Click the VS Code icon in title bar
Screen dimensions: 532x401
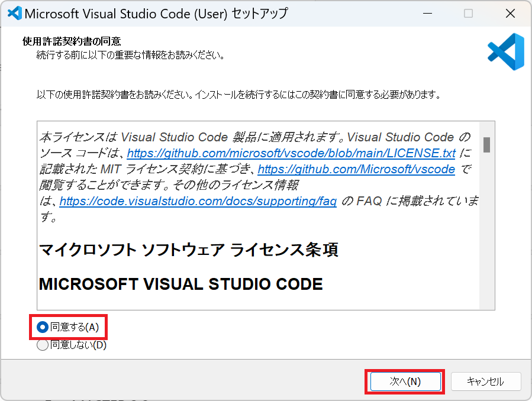tap(14, 14)
